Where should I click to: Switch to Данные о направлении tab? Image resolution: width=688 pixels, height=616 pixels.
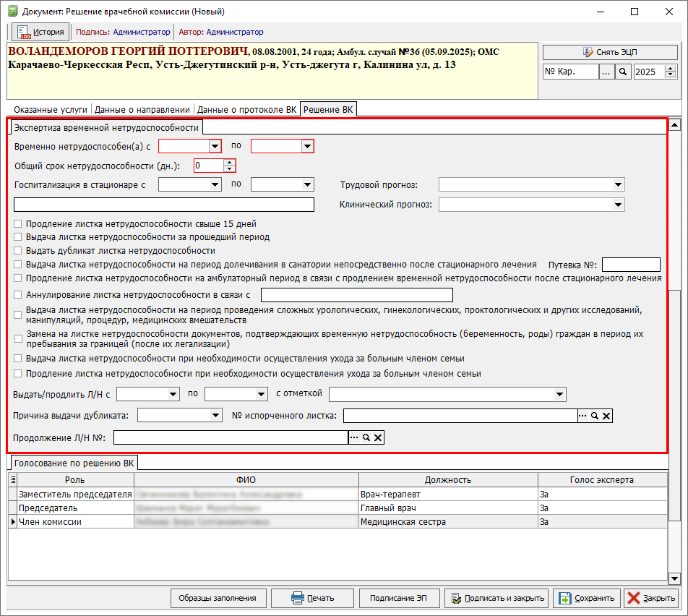(142, 110)
